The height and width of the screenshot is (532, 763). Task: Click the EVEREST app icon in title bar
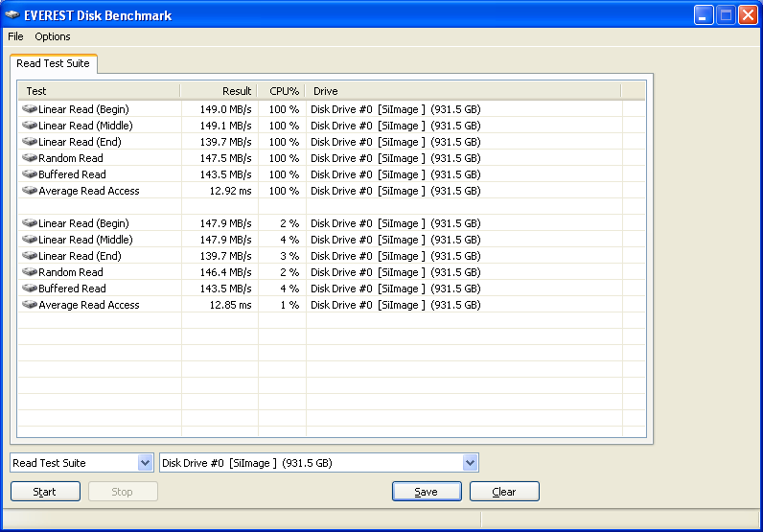[x=12, y=15]
